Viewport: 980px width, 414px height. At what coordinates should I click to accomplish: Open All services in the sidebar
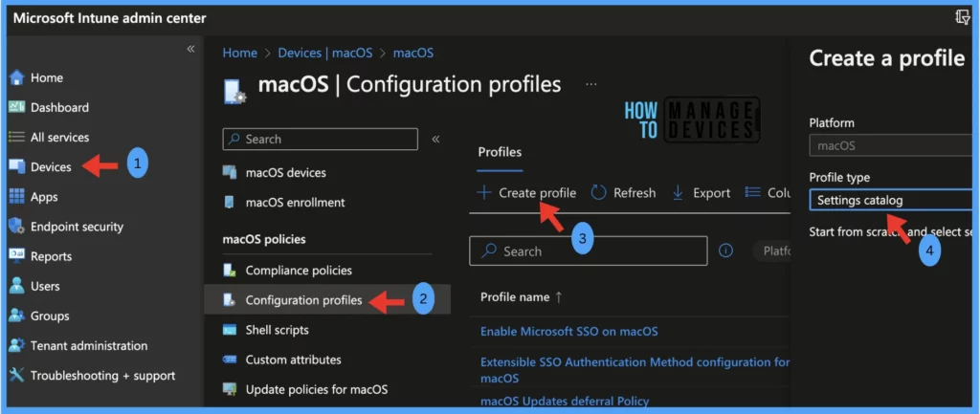(x=59, y=138)
